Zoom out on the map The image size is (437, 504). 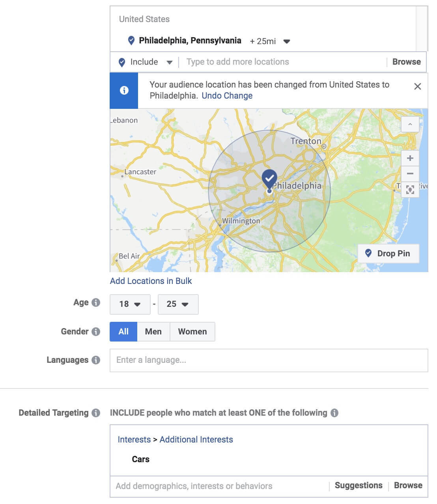pos(410,174)
